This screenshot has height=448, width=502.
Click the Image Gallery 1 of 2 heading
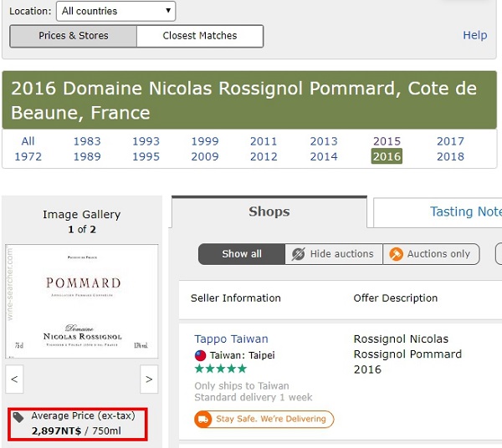(82, 221)
